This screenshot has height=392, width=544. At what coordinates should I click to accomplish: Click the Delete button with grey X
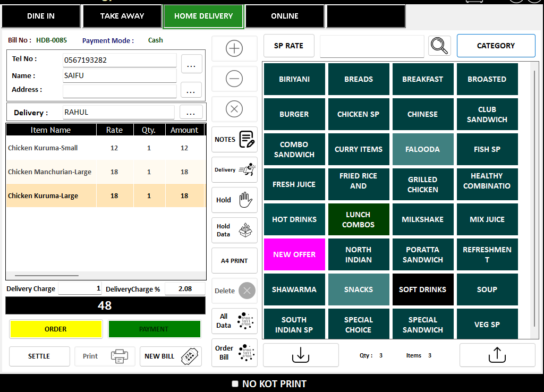click(234, 291)
